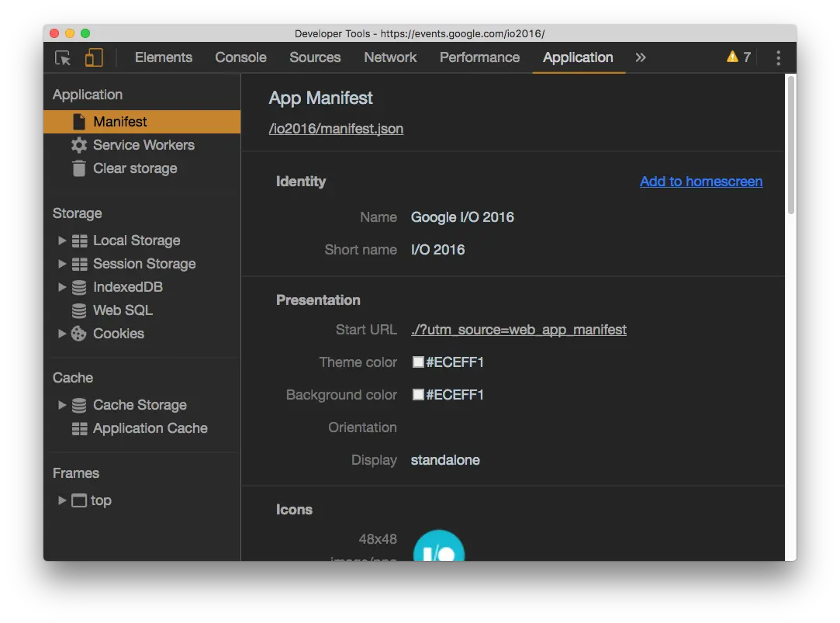
Task: Click the 'App Manifest' heading
Action: tap(320, 98)
